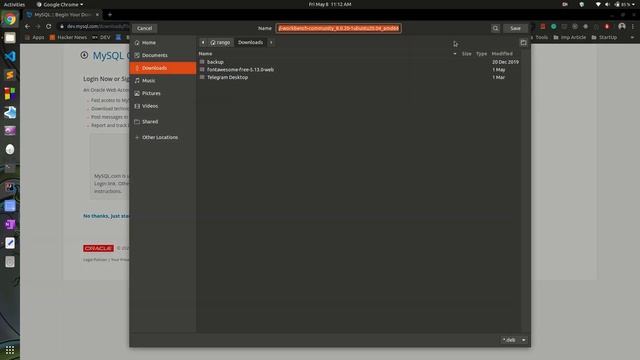This screenshot has width=640, height=360.
Task: Click the clock in the top bar
Action: pos(330,4)
